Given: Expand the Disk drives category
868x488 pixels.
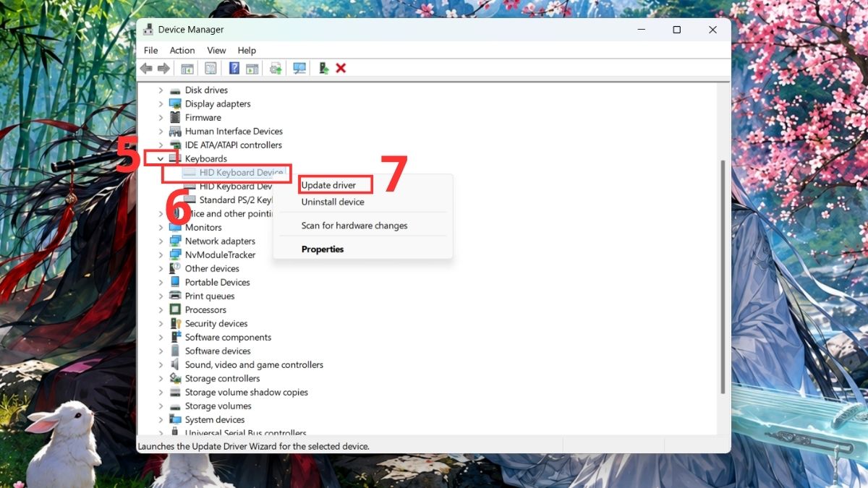Looking at the screenshot, I should point(161,90).
